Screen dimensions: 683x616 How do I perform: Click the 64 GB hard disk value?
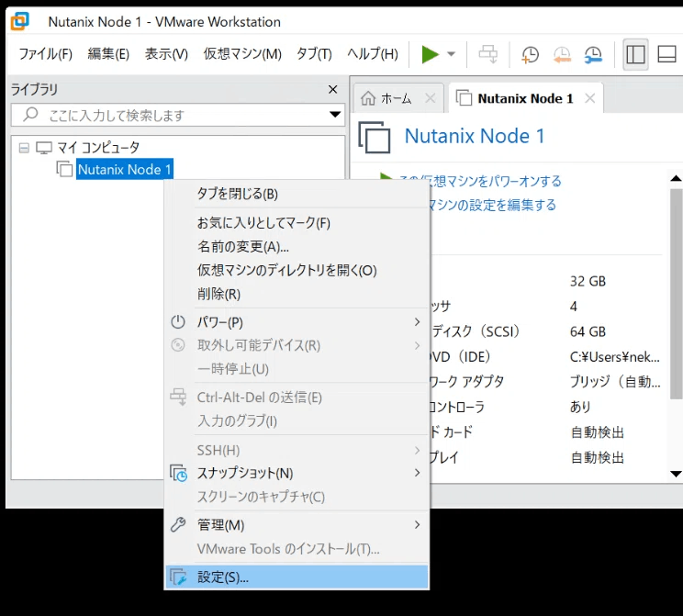[x=588, y=332]
